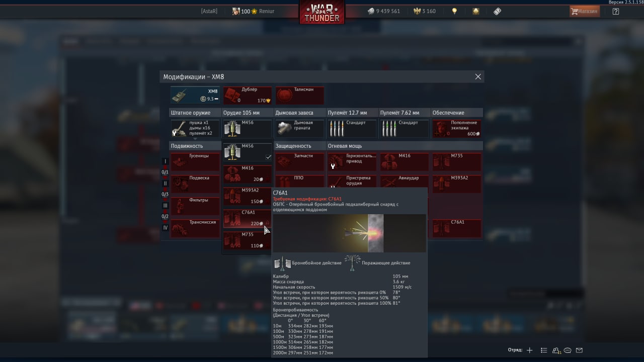Add a squad member with plus icon
The image size is (644, 362).
click(529, 350)
